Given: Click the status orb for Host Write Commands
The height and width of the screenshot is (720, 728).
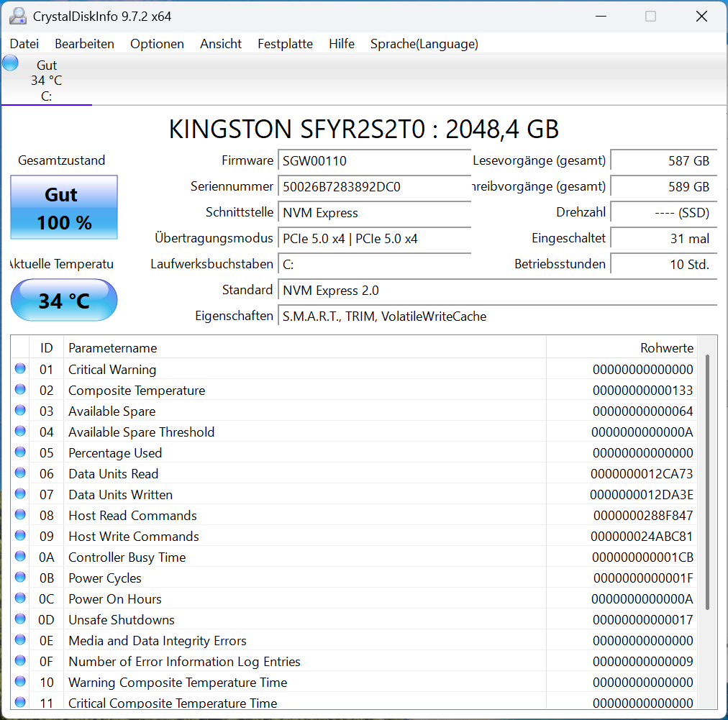Looking at the screenshot, I should click(20, 536).
